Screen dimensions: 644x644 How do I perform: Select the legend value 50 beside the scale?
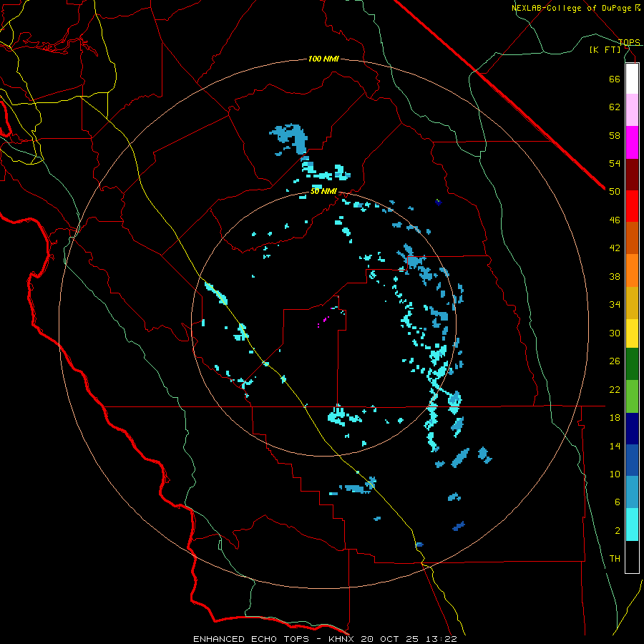(615, 192)
